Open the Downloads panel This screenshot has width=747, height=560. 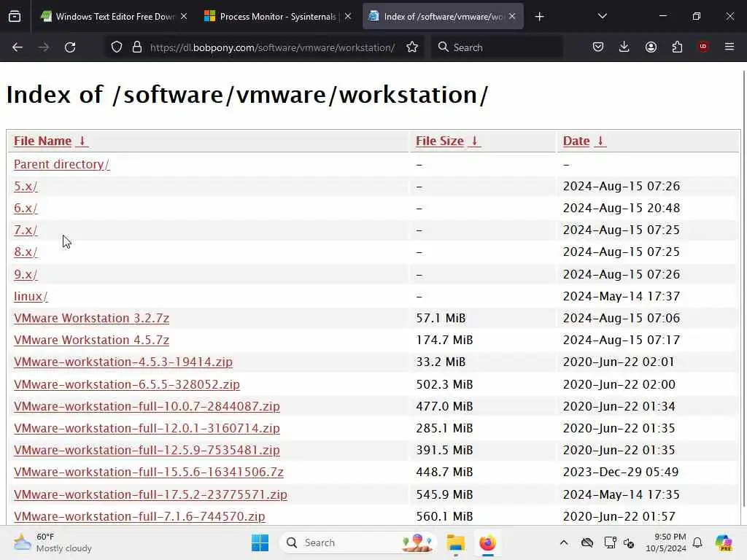click(624, 47)
